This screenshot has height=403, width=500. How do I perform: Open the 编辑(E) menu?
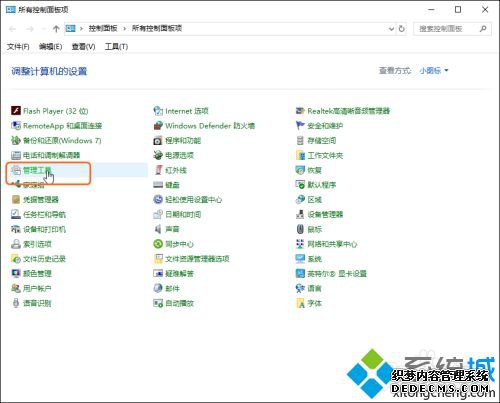pyautogui.click(x=50, y=47)
